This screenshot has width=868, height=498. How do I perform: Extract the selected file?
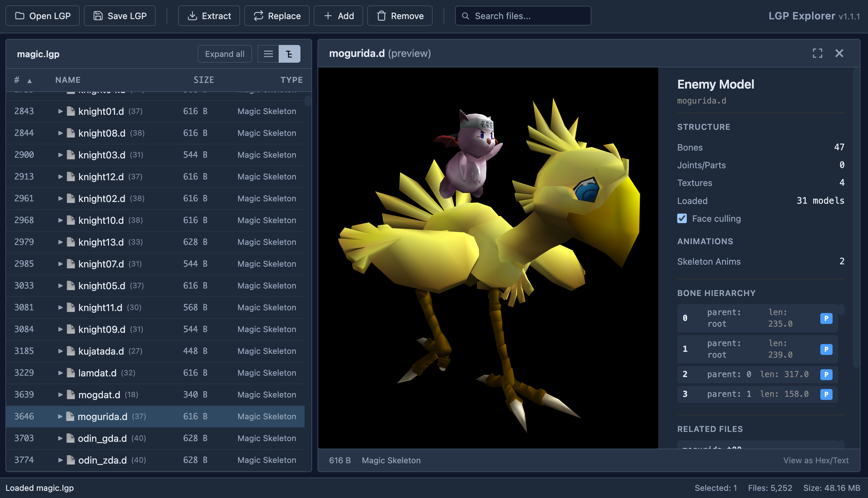(x=209, y=16)
